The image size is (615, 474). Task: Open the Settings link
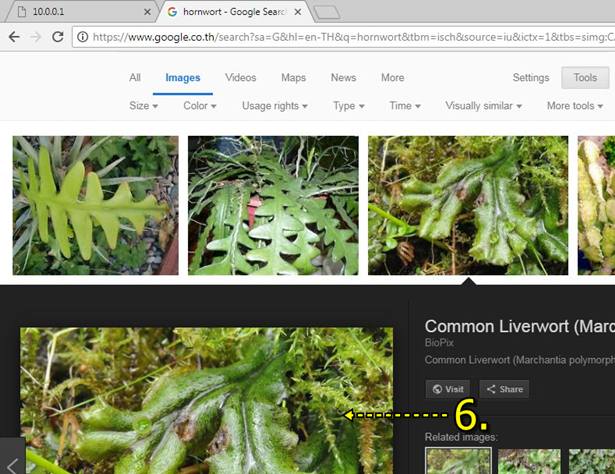pos(531,78)
